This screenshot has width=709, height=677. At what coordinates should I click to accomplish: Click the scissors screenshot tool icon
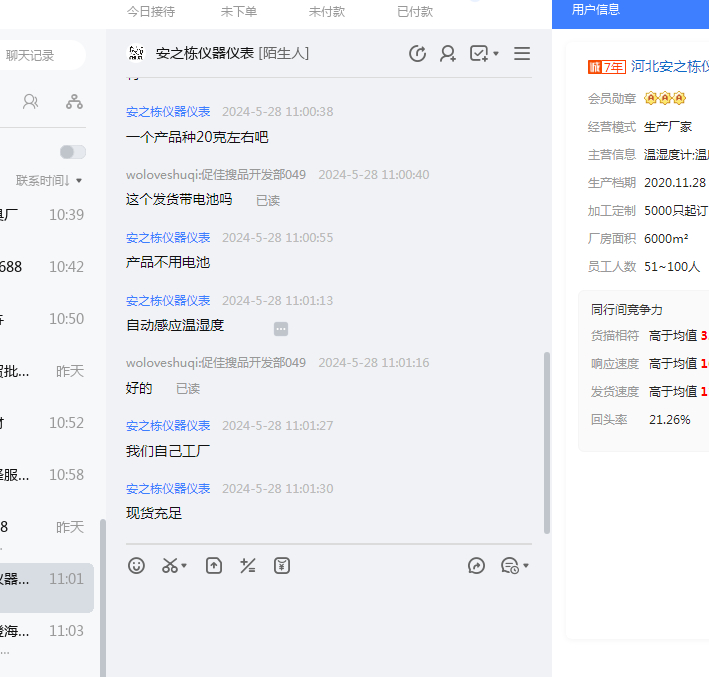(x=170, y=566)
